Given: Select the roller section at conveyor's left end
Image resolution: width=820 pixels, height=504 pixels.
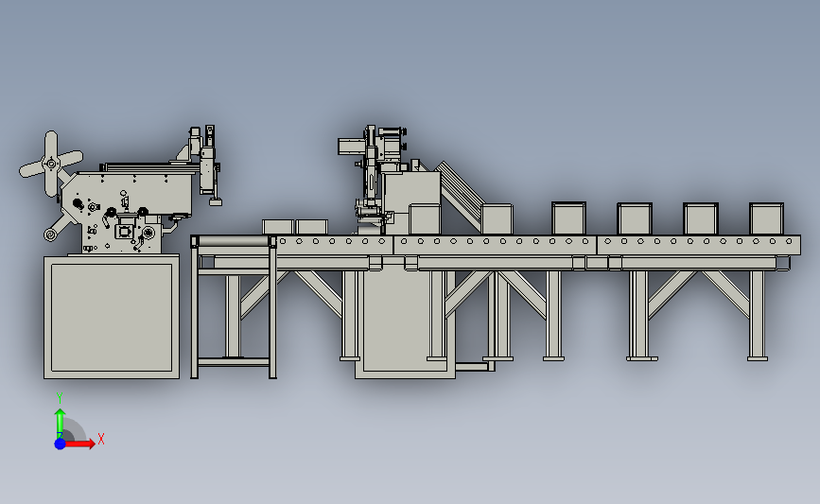Looking at the screenshot, I should [x=234, y=241].
